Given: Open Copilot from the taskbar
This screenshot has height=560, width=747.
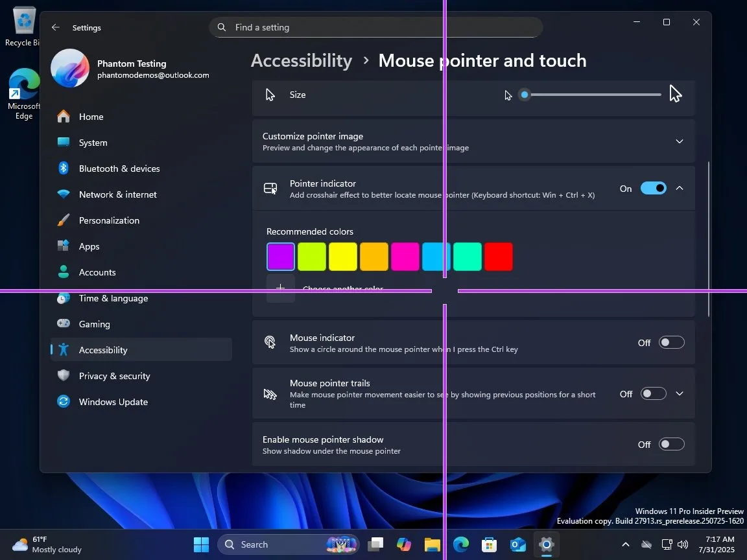Looking at the screenshot, I should click(404, 544).
